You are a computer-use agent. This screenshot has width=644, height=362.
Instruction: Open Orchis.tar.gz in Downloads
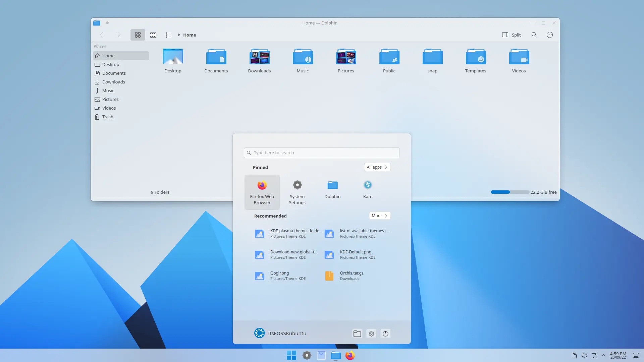coord(352,275)
